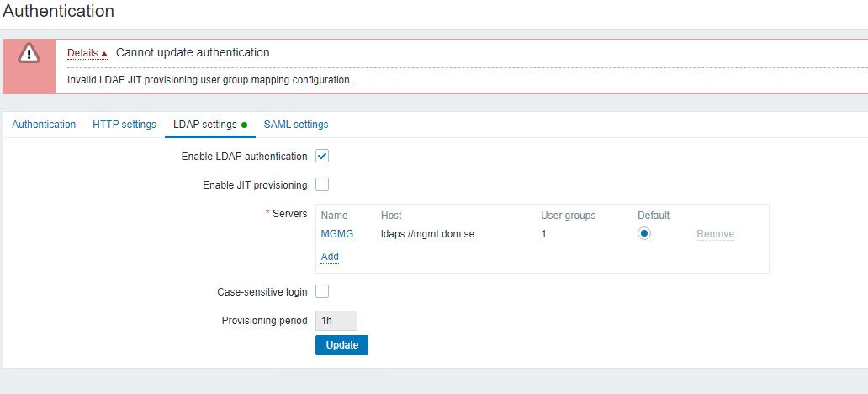
Task: Click the ldaps://mgmt.dom.se host entry
Action: pos(427,234)
